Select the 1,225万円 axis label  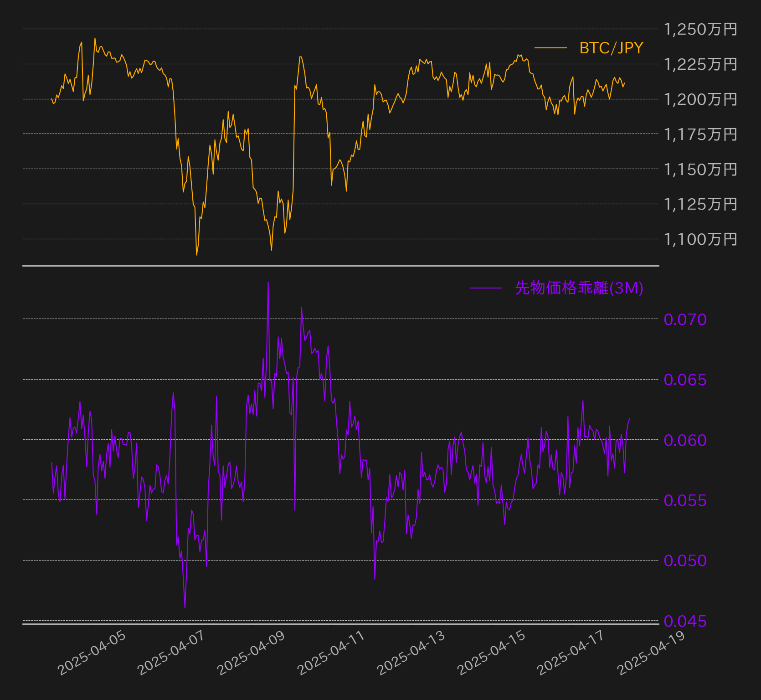pyautogui.click(x=700, y=64)
